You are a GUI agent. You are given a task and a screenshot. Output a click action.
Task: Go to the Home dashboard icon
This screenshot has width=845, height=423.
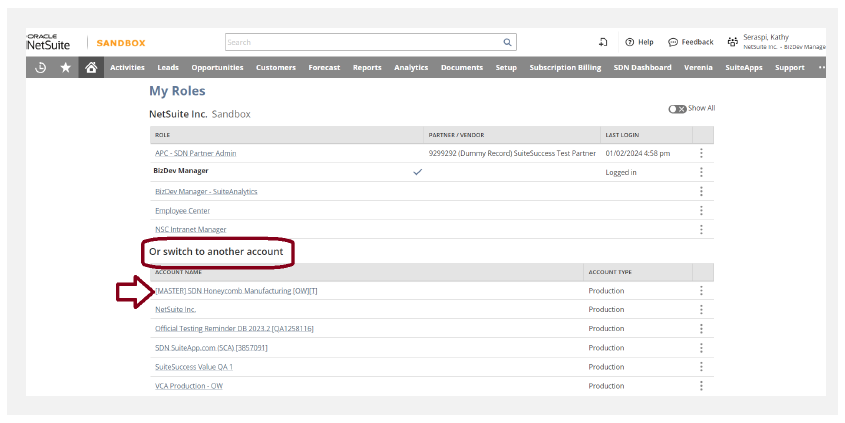click(91, 67)
